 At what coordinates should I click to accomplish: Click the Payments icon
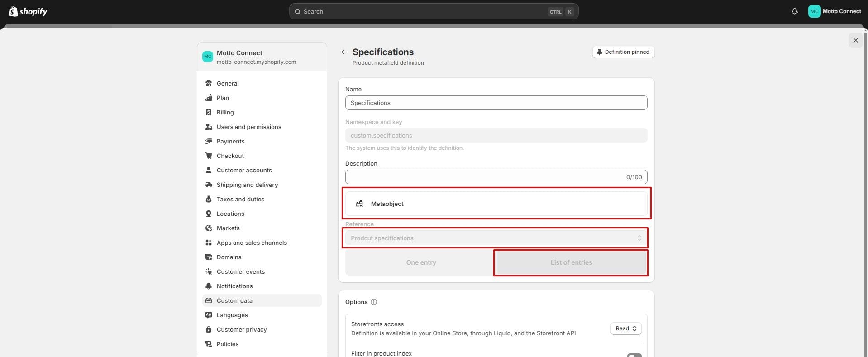point(209,141)
